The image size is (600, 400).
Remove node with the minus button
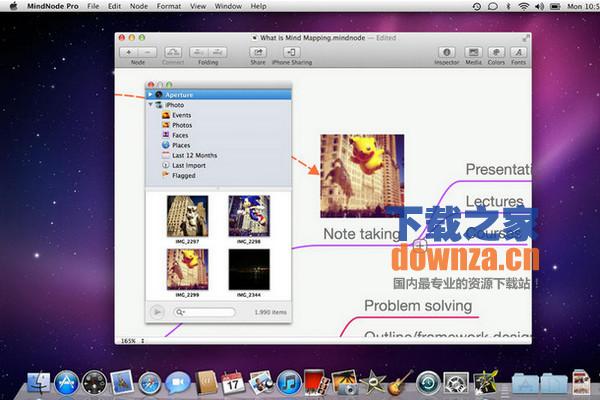(148, 52)
